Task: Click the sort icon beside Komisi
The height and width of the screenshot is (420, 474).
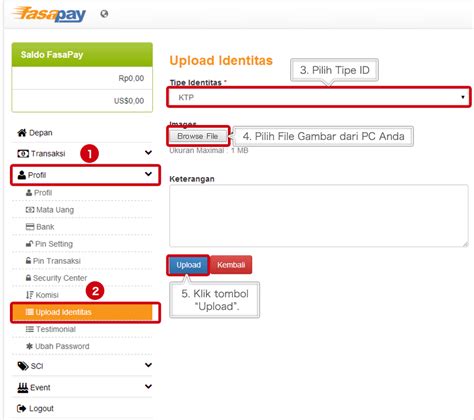Action: coord(30,295)
